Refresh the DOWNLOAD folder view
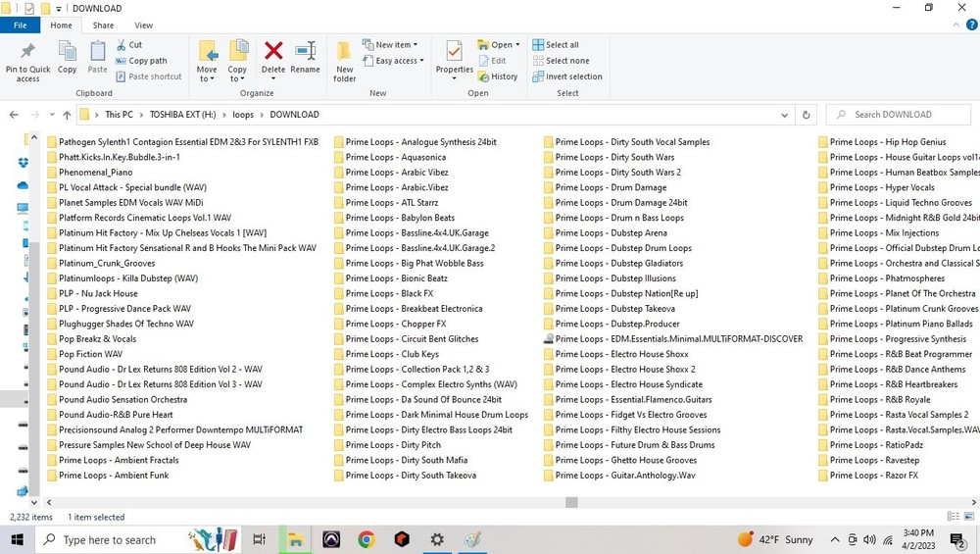 coord(807,115)
